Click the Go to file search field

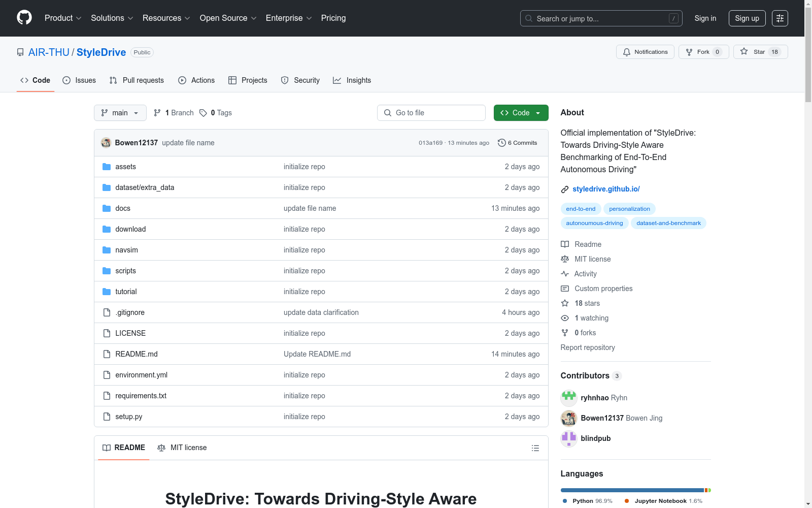tap(431, 113)
